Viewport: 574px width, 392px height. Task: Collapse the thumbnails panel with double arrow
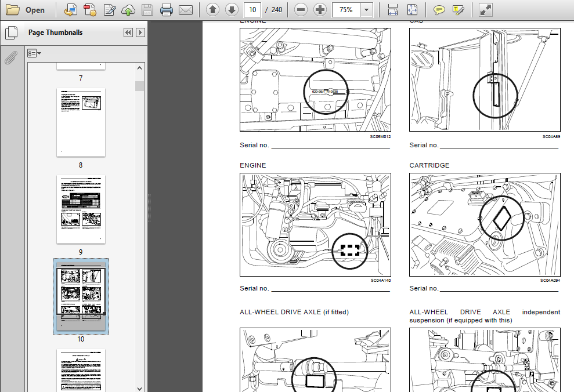(x=128, y=32)
